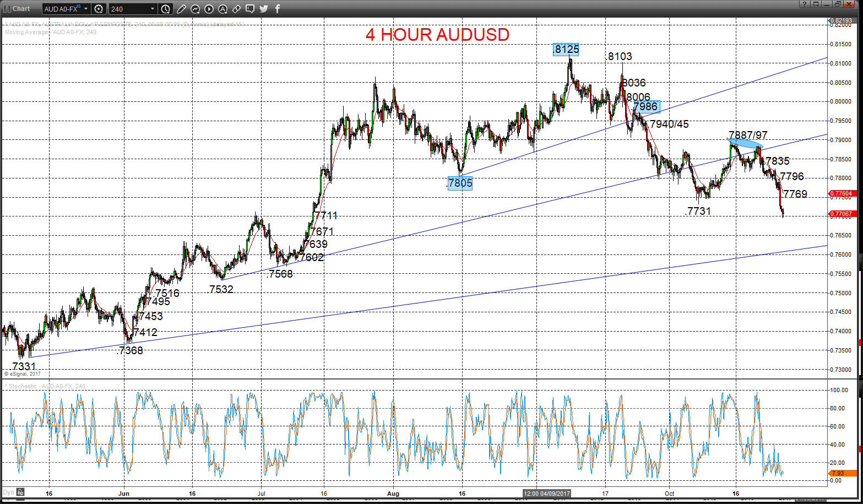Image resolution: width=863 pixels, height=504 pixels.
Task: Click the 12:00 04/09/2017 time tag
Action: [547, 494]
